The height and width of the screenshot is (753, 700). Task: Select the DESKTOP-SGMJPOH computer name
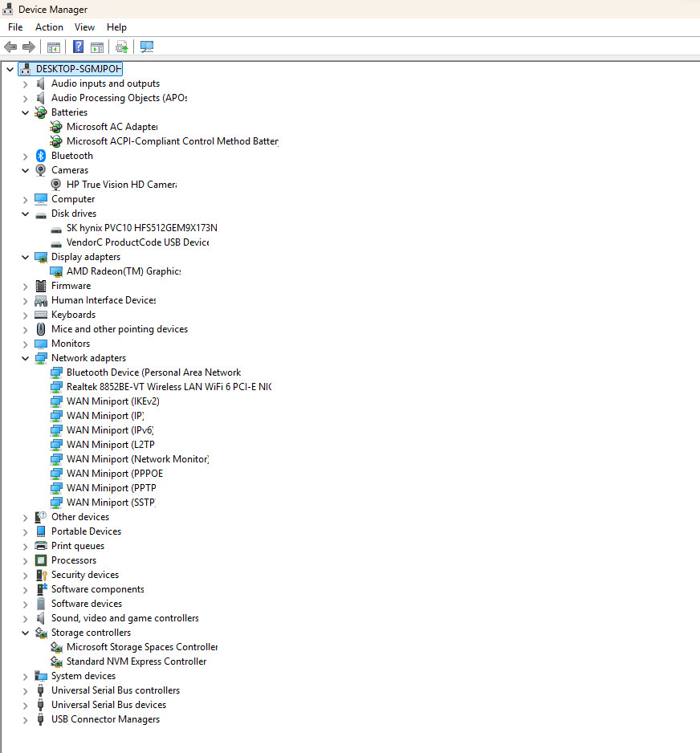click(x=79, y=69)
